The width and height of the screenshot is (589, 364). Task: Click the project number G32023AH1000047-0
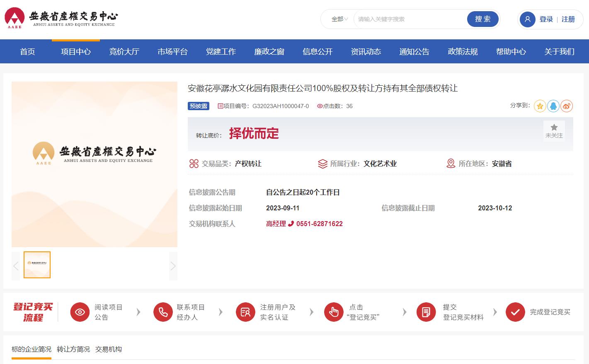(281, 106)
